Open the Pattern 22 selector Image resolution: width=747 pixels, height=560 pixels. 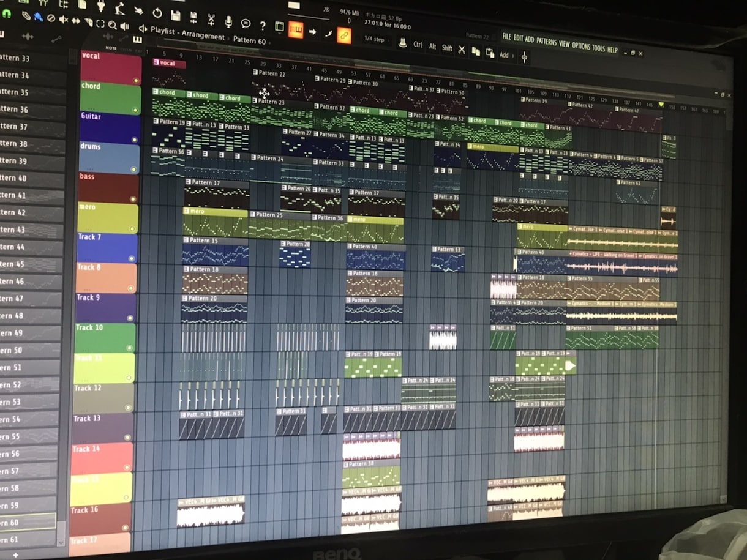click(x=477, y=36)
